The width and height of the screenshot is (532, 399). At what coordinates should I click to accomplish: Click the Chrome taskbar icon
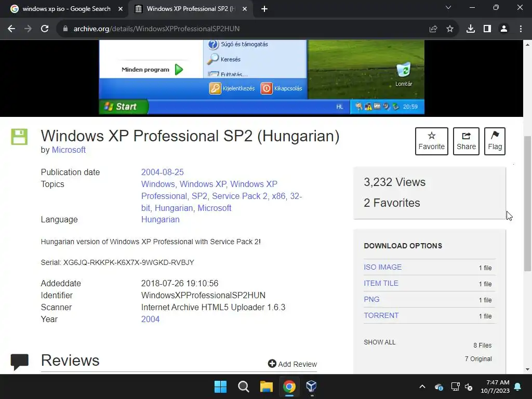click(289, 387)
